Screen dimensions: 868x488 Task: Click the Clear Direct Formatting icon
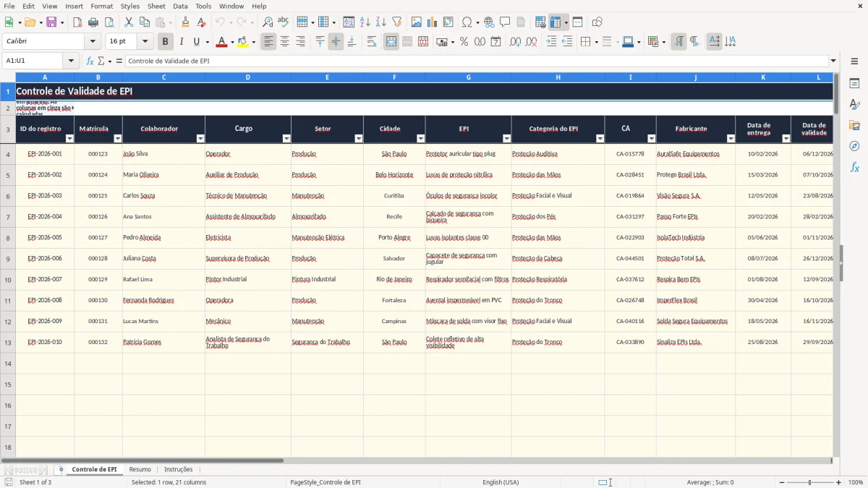(201, 22)
